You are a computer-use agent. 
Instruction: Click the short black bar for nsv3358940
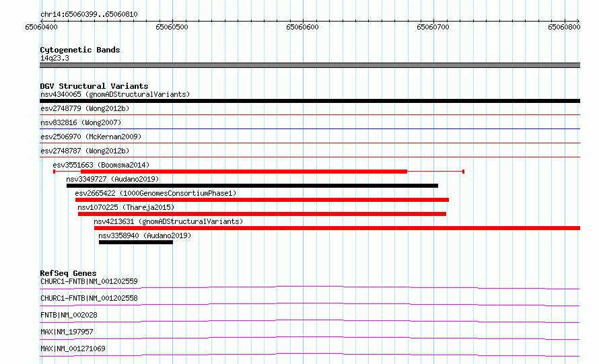(x=135, y=242)
